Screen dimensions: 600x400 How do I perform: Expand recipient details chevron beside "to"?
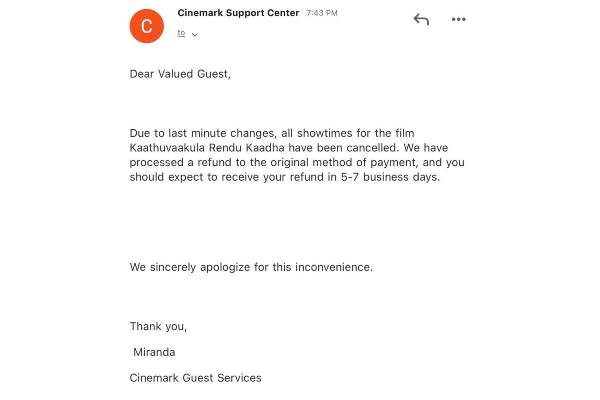(x=195, y=34)
